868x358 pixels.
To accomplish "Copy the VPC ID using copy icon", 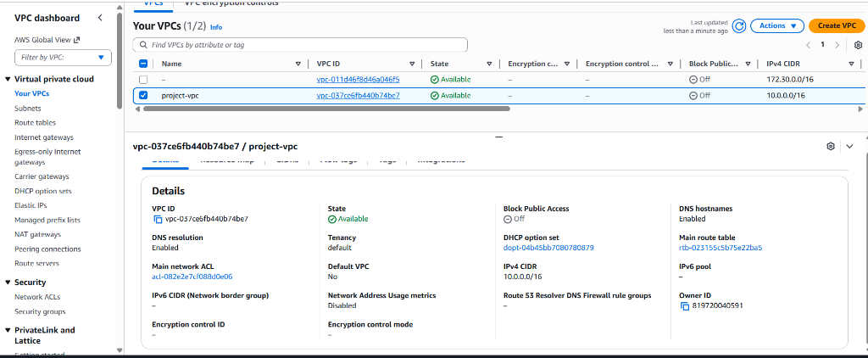I will tap(157, 219).
